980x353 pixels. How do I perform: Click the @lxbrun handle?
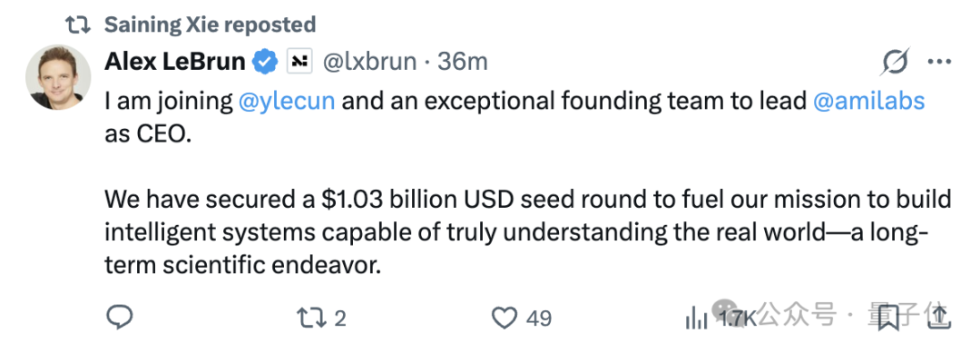(369, 61)
